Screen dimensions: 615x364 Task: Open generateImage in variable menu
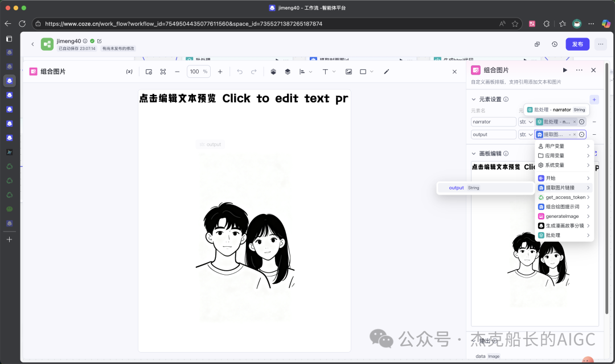pyautogui.click(x=564, y=216)
